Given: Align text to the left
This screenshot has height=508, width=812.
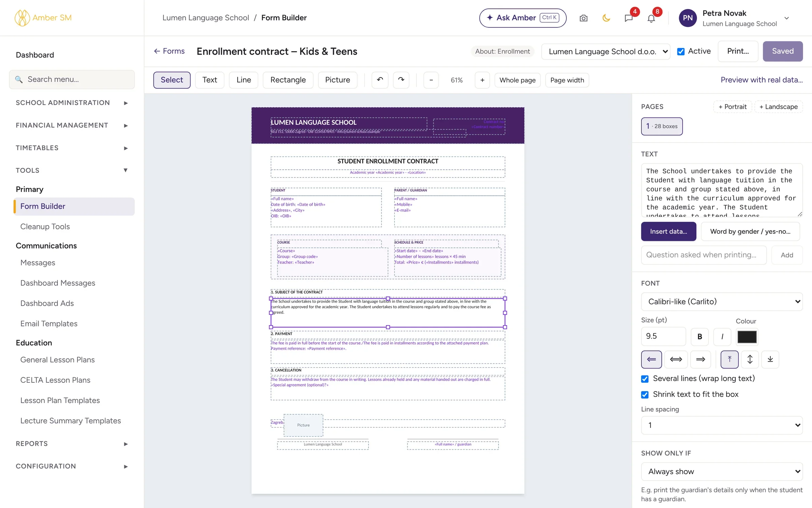Looking at the screenshot, I should tap(651, 359).
